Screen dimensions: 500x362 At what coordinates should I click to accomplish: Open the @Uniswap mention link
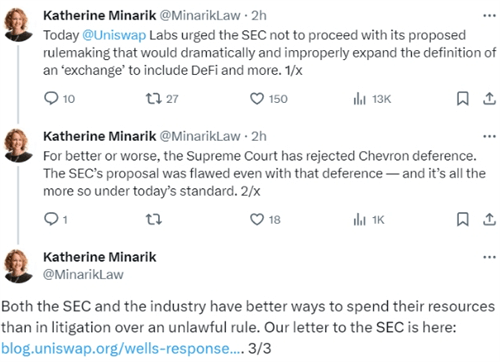114,35
